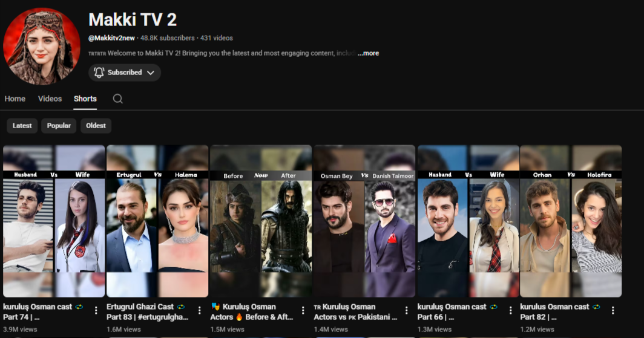The image size is (644, 338).
Task: Expand channel description with ...more
Action: click(368, 53)
